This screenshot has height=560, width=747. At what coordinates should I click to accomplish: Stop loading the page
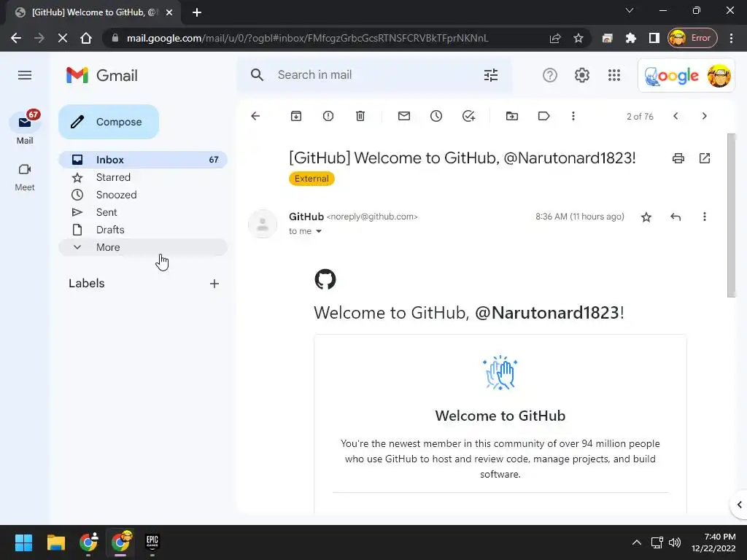click(63, 38)
